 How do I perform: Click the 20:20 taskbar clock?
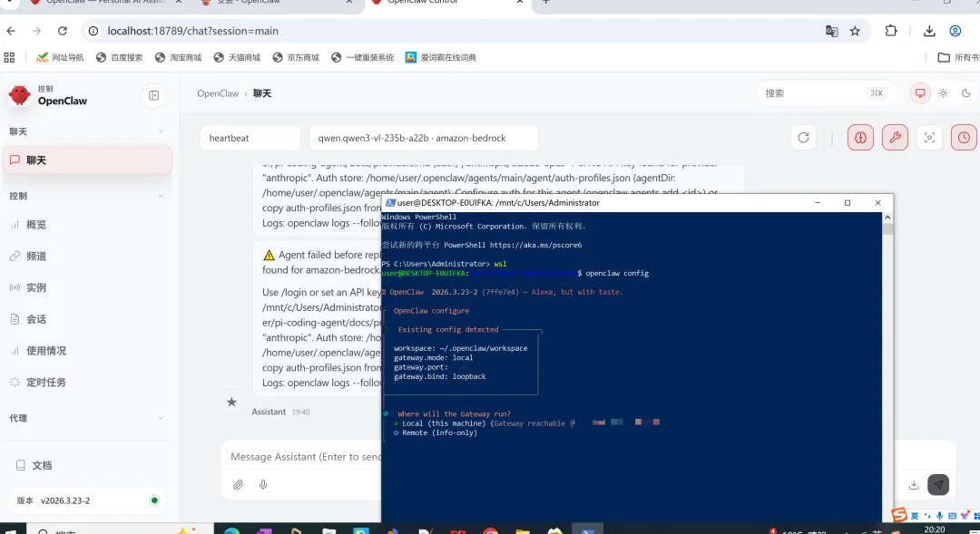click(935, 529)
